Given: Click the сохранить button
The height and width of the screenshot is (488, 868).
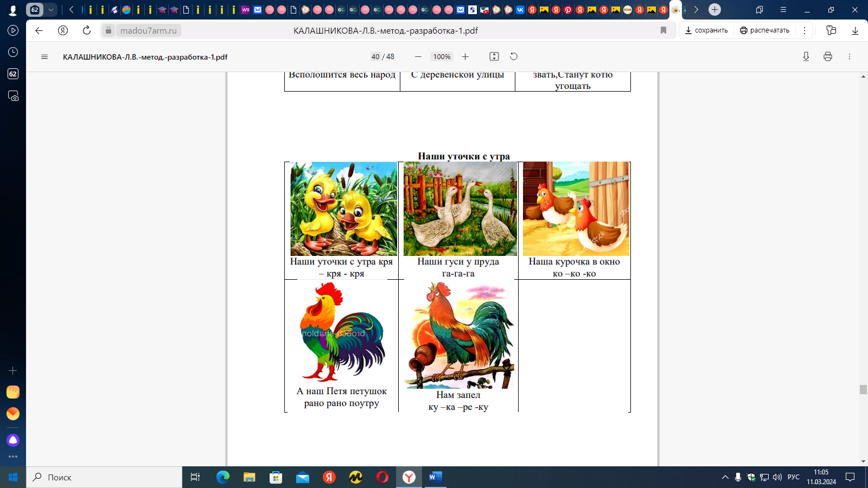Looking at the screenshot, I should pyautogui.click(x=706, y=30).
